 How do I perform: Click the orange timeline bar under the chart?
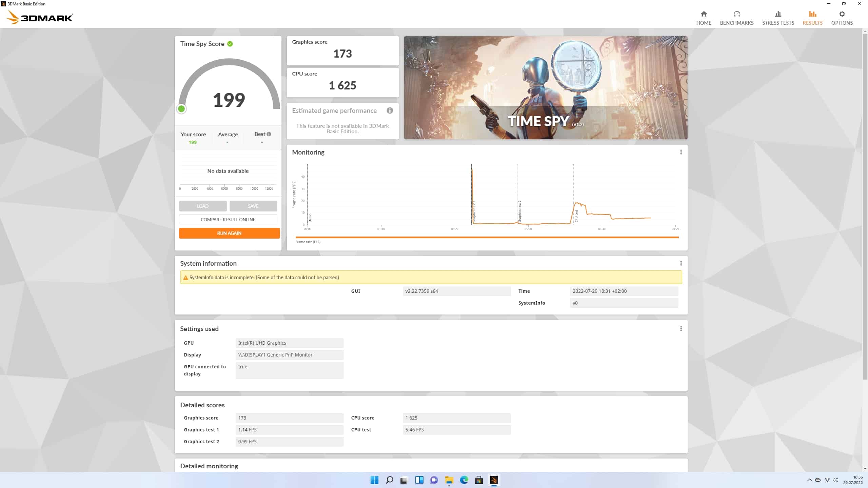[x=487, y=237]
